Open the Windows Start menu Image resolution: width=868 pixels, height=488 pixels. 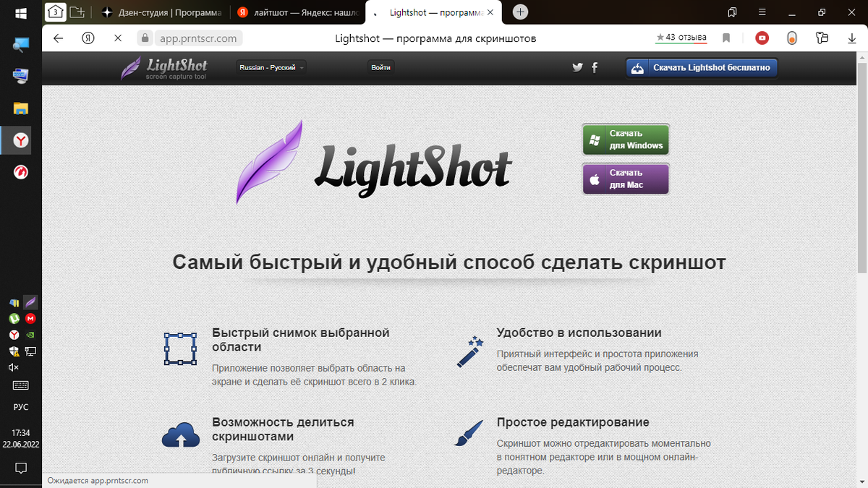21,12
